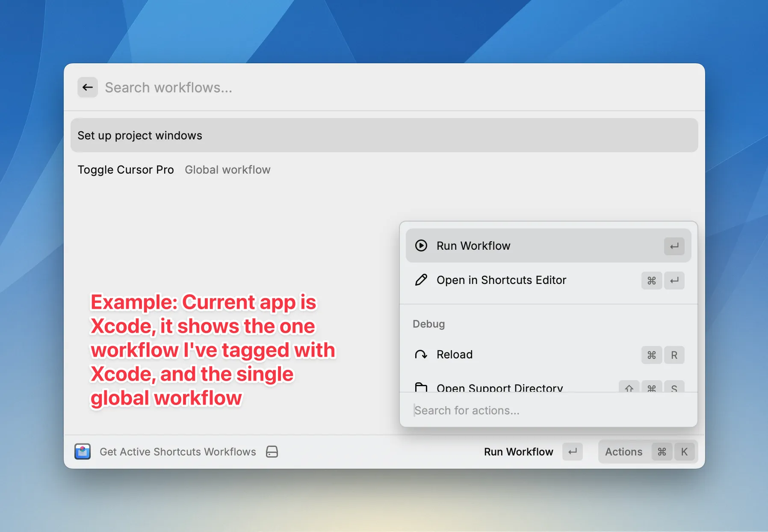Click the Debug section header
Image resolution: width=768 pixels, height=532 pixels.
coord(428,324)
